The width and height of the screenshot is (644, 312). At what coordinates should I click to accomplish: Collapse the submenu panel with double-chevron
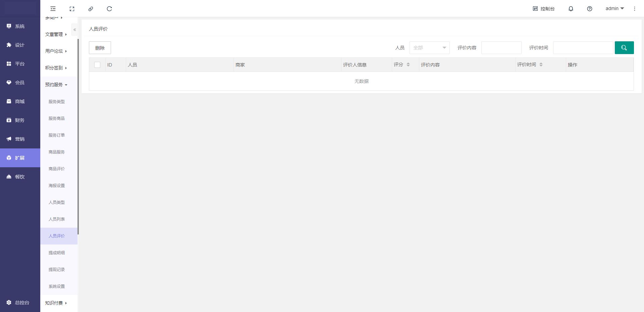click(x=74, y=30)
